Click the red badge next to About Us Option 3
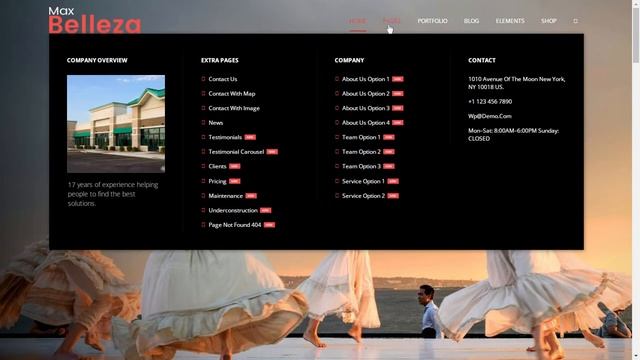This screenshot has width=640, height=360. pos(398,108)
